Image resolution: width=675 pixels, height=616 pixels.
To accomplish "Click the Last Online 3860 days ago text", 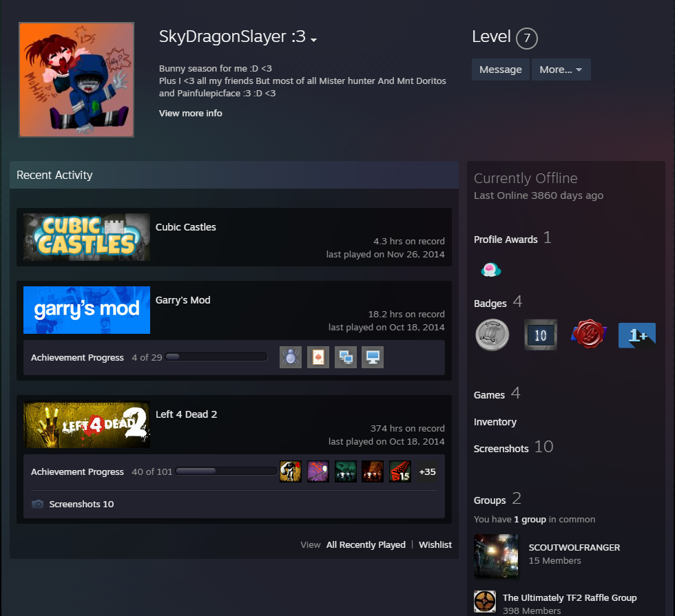I will 539,195.
